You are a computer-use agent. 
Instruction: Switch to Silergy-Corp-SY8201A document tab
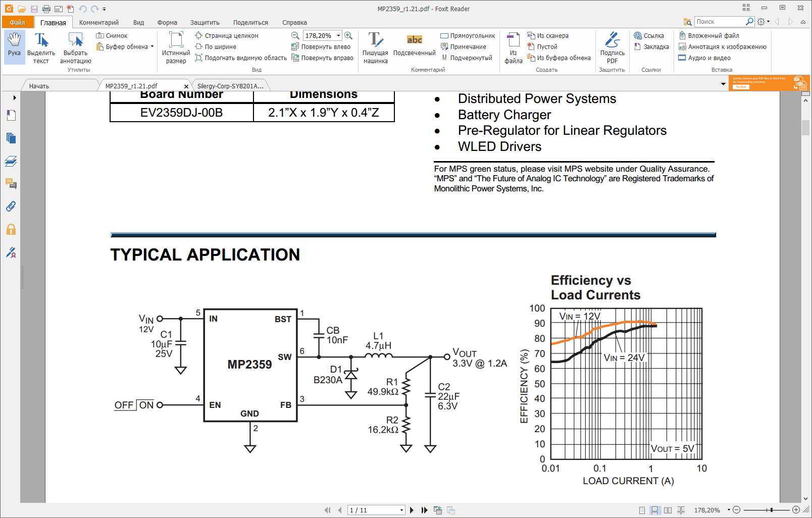coord(230,86)
